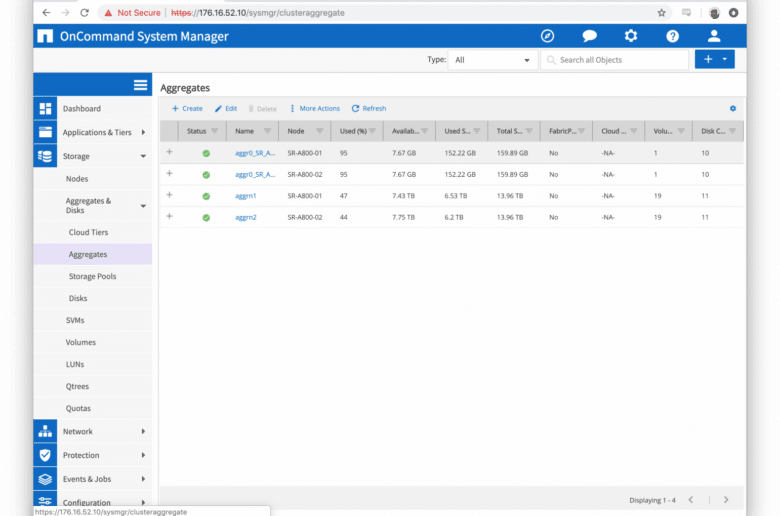Filter the Used (%) column
The width and height of the screenshot is (780, 516).
(372, 131)
